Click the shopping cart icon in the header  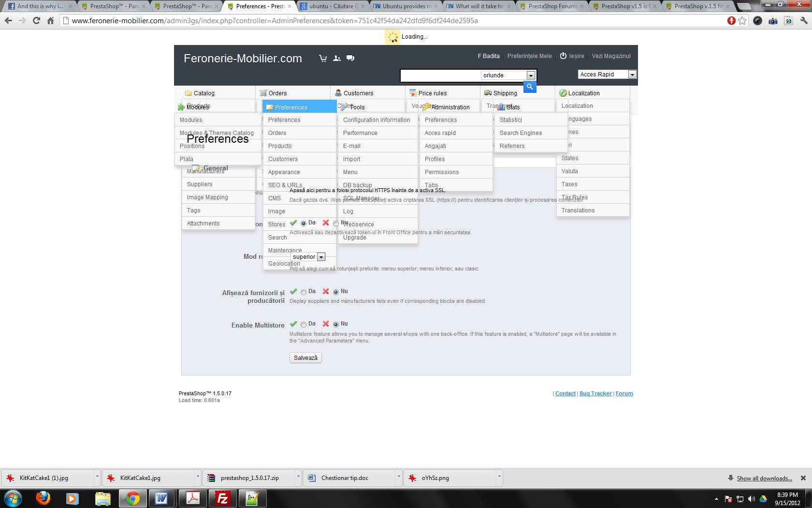point(323,58)
